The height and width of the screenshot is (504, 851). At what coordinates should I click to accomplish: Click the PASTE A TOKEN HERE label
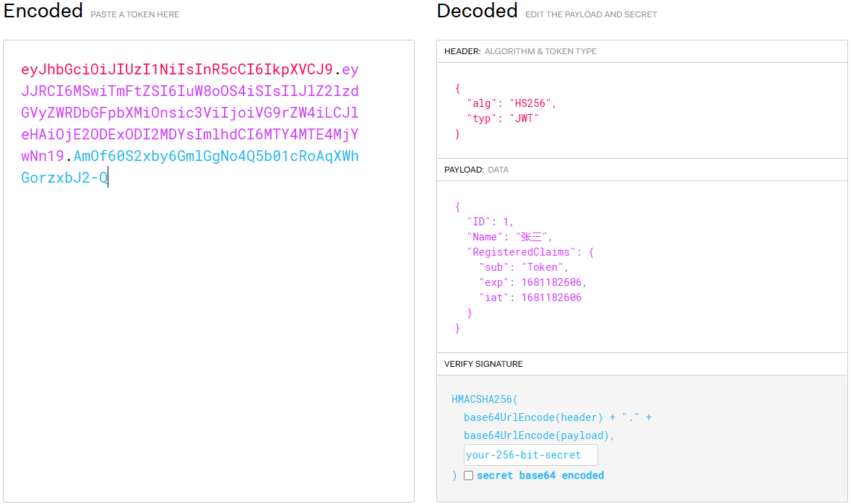[x=134, y=14]
